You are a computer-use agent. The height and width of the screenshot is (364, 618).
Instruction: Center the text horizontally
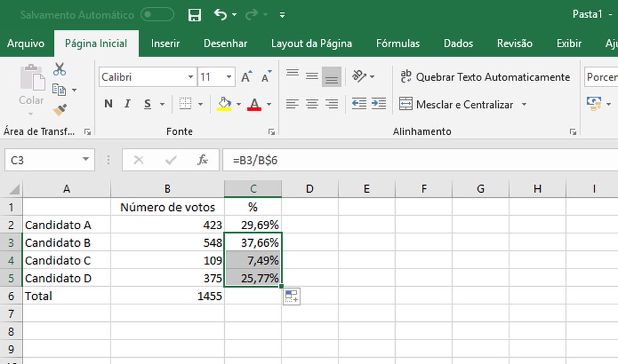[312, 104]
